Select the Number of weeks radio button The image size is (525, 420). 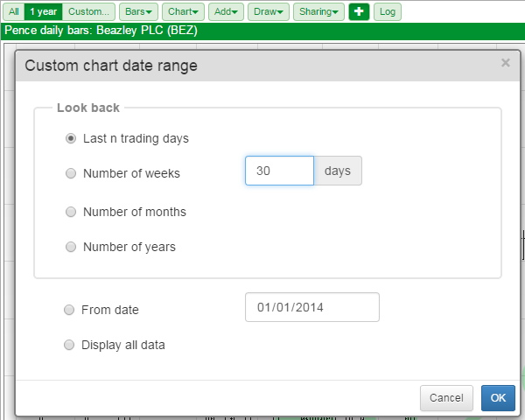tap(71, 173)
